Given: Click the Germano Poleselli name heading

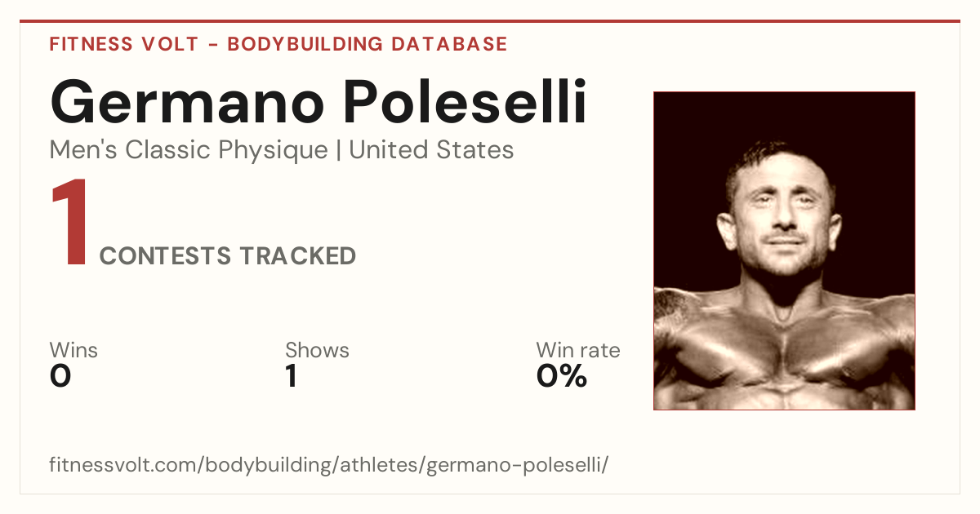Looking at the screenshot, I should click(x=318, y=104).
